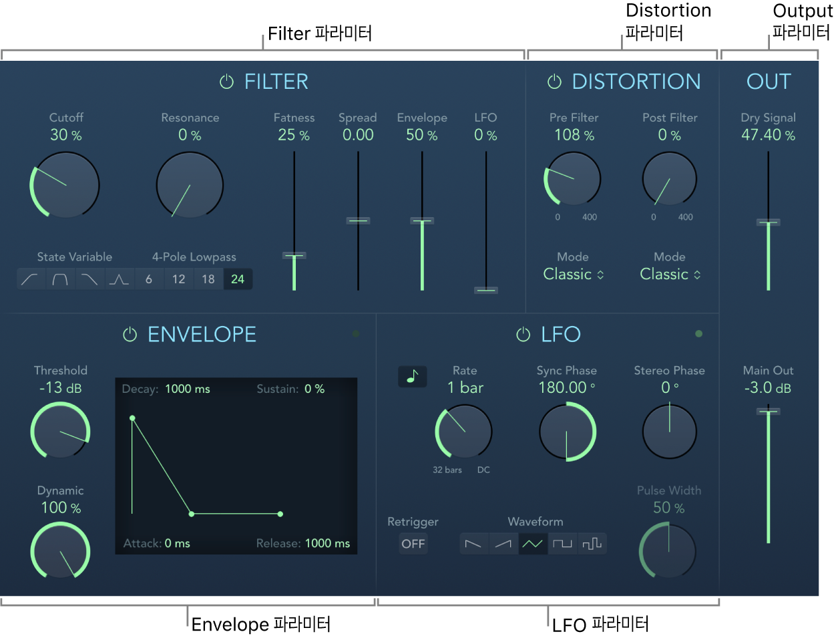This screenshot has width=840, height=640.
Task: Click the Dry Signal slider handle
Action: [x=769, y=222]
